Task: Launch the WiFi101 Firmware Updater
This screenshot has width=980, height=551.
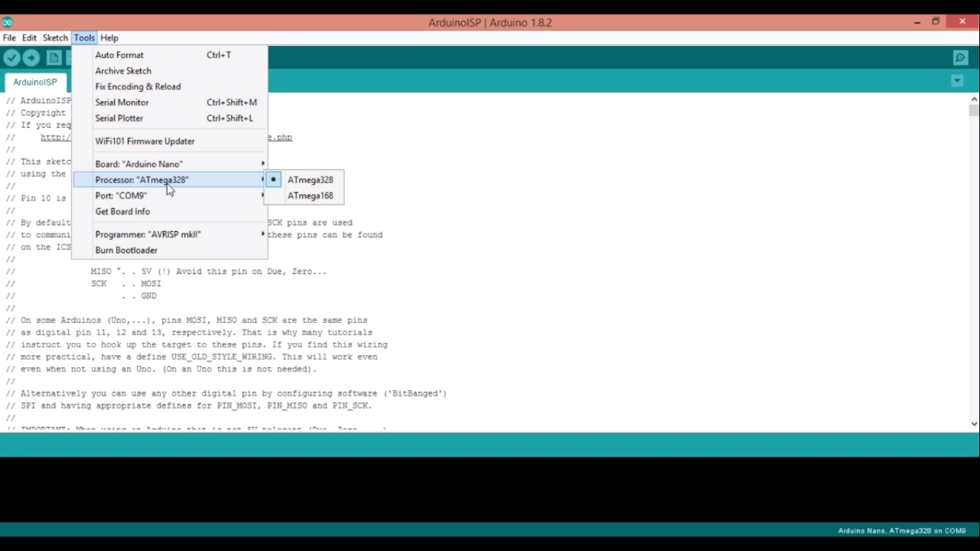Action: tap(145, 141)
